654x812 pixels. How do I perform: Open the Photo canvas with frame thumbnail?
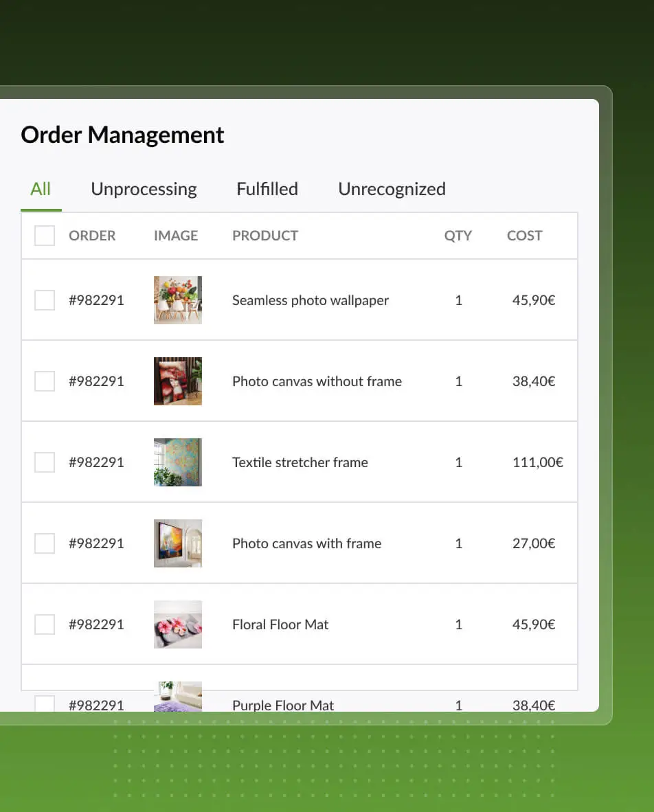click(178, 543)
